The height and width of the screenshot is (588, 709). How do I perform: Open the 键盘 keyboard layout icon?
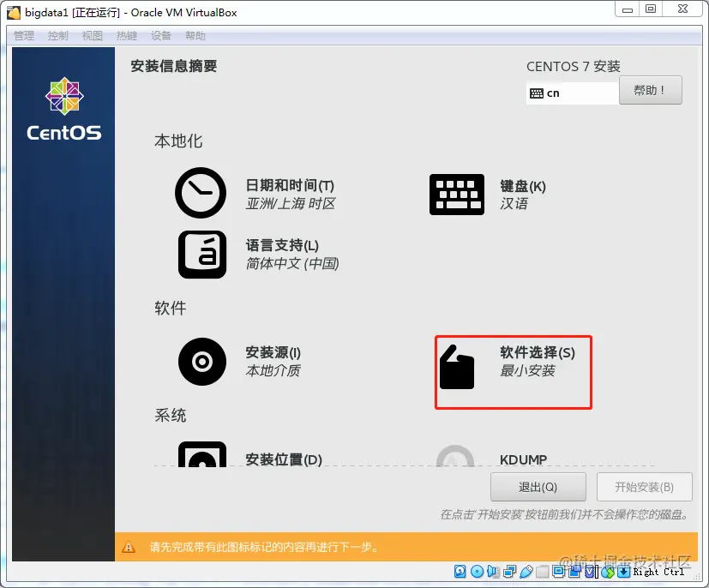[457, 195]
